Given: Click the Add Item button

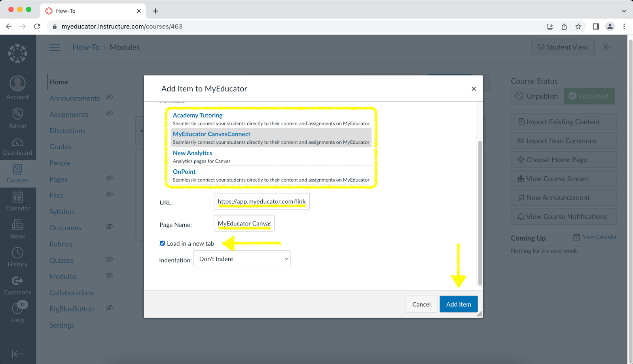Looking at the screenshot, I should 459,304.
